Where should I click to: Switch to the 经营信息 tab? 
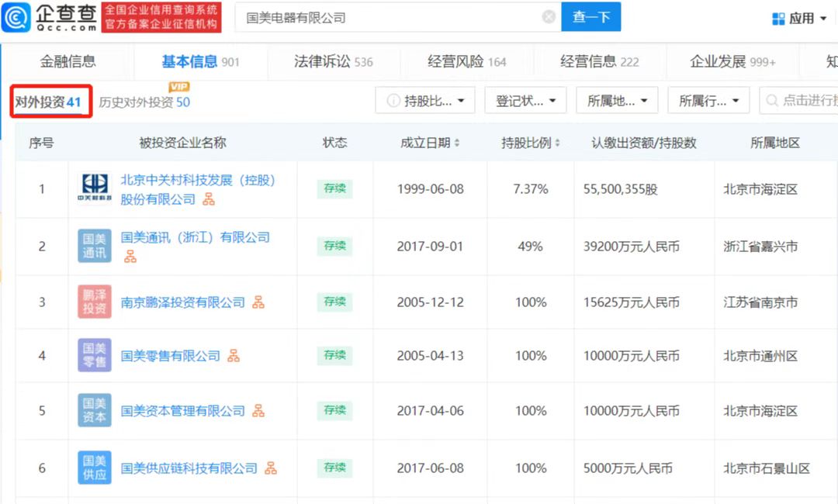tap(599, 62)
